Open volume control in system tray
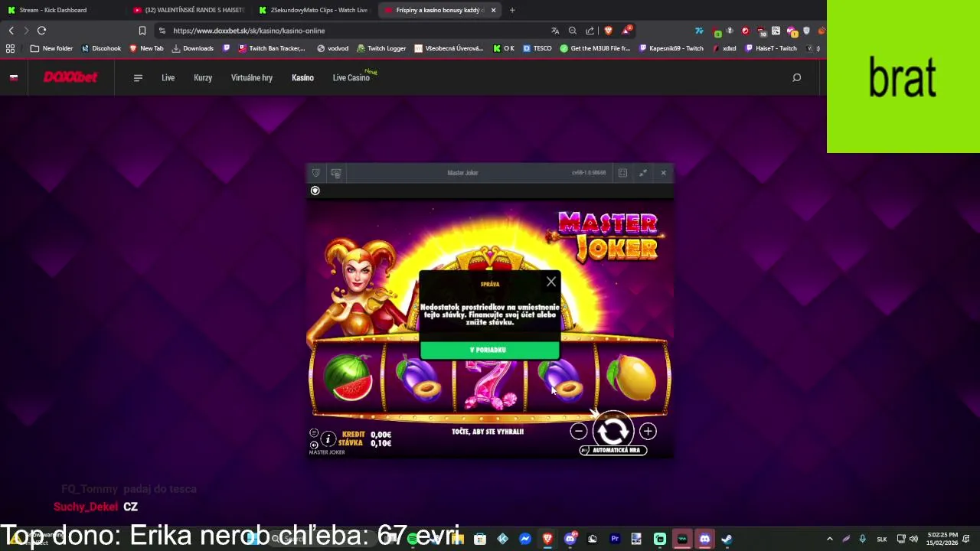This screenshot has height=551, width=980. pyautogui.click(x=913, y=539)
